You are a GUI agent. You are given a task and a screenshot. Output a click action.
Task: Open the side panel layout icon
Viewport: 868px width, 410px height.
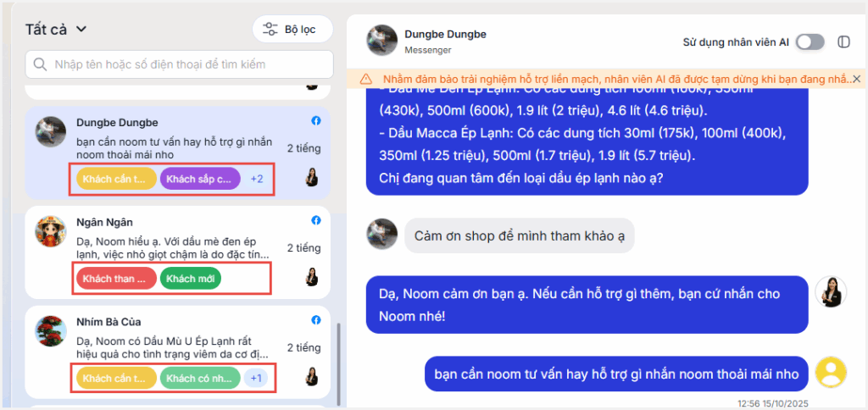point(843,42)
